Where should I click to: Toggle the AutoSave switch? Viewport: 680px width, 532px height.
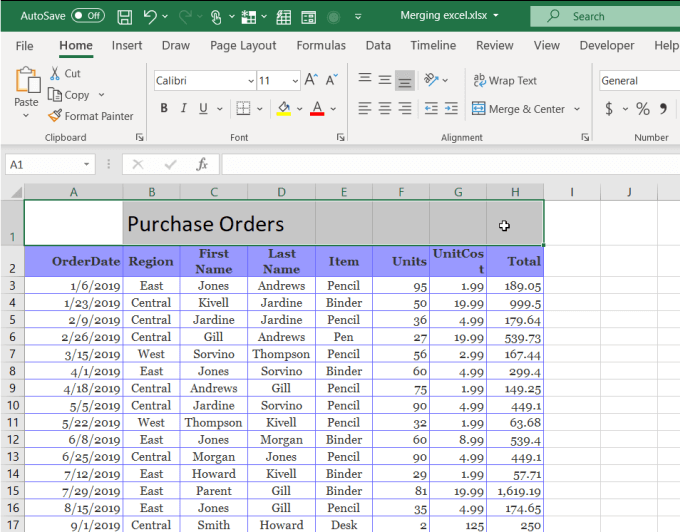88,16
